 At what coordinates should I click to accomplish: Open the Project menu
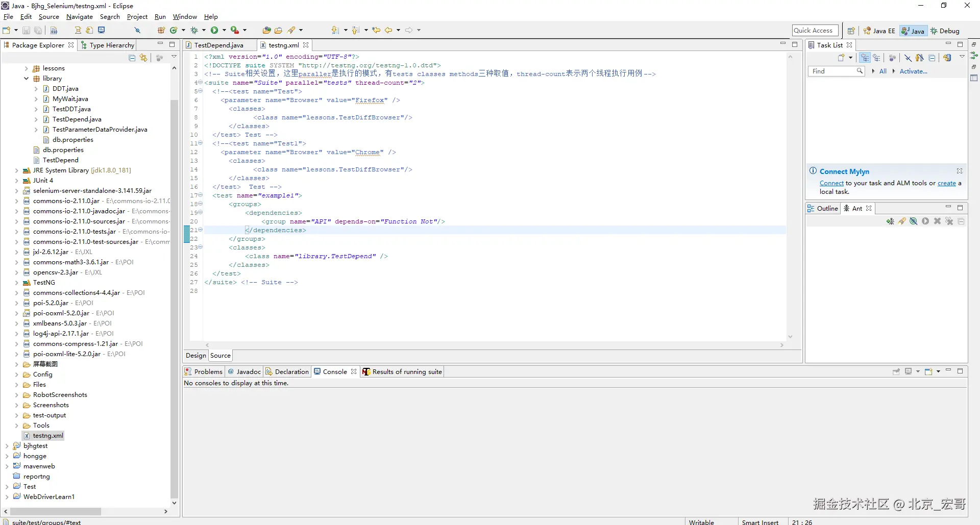[137, 17]
